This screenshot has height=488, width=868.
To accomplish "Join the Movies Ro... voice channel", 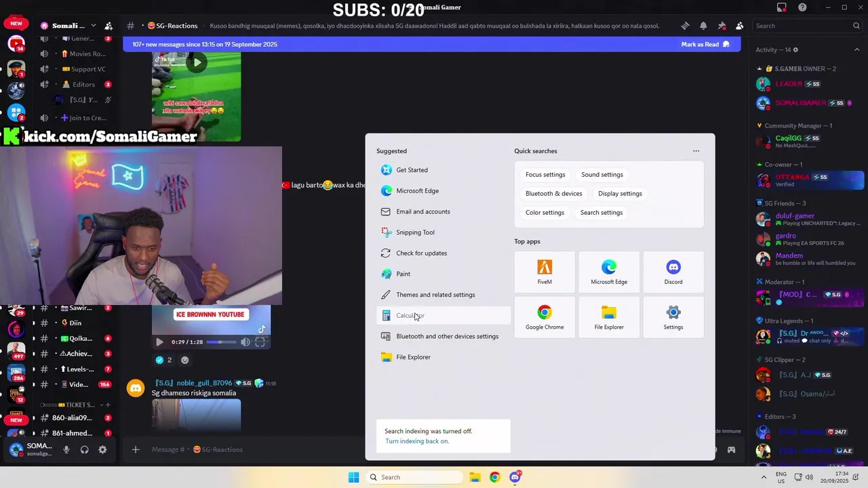I will pos(75,54).
